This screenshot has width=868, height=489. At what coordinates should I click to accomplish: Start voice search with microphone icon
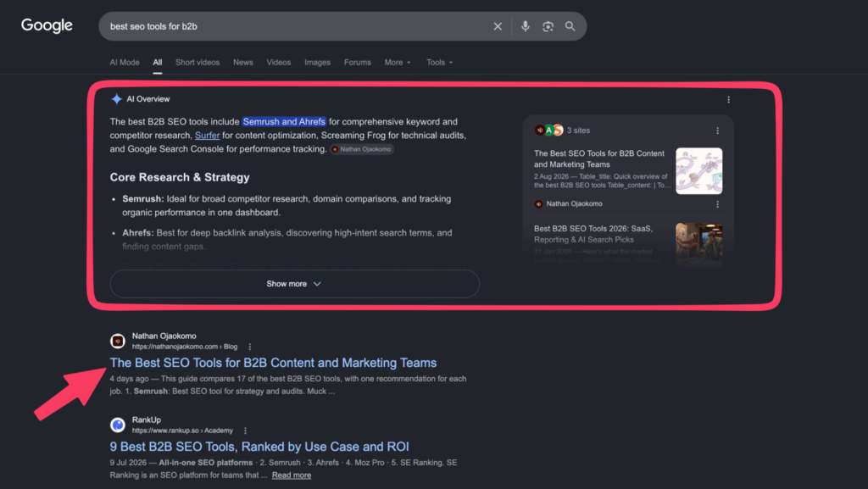(x=526, y=26)
